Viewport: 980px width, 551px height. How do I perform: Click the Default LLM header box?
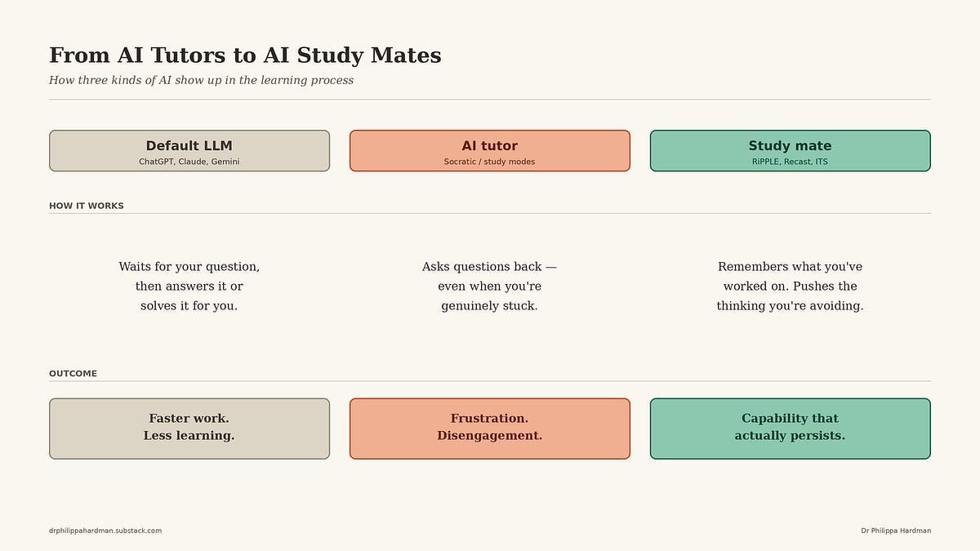tap(189, 151)
